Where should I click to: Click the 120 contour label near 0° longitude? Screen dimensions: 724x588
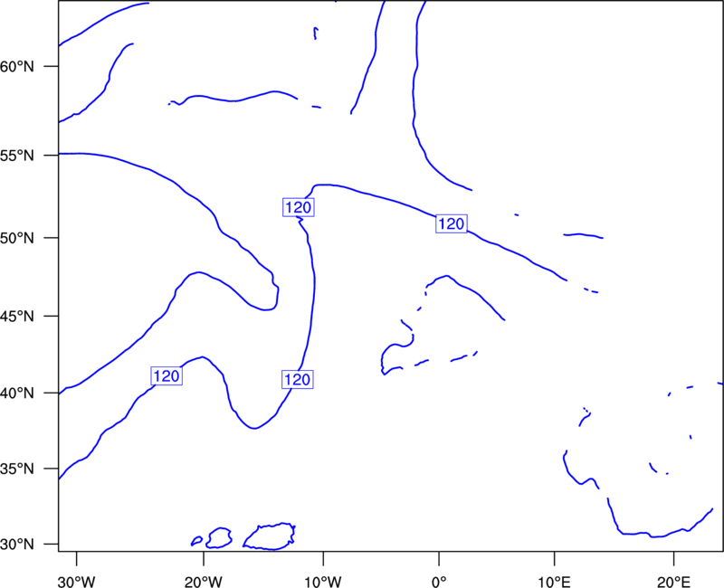click(x=451, y=223)
